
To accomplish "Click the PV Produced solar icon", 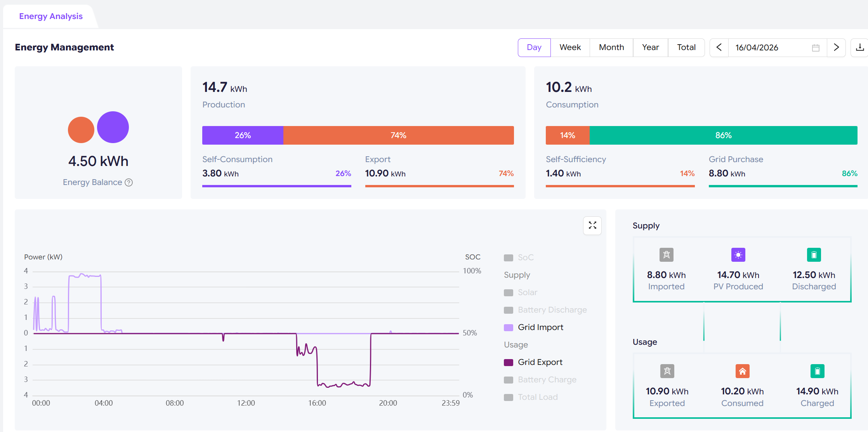I will pos(738,255).
